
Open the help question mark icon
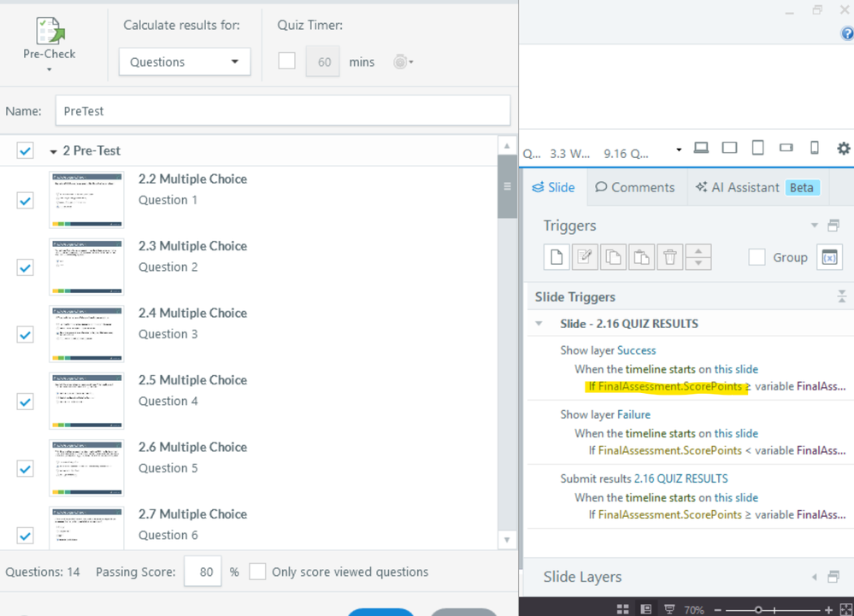click(x=847, y=33)
